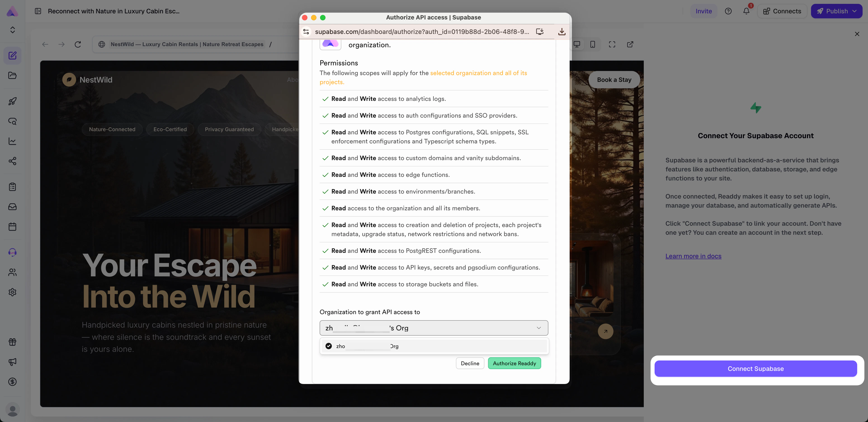Screen dimensions: 868x422
Task: Click the project title 'Reconnect with Nature'
Action: tap(113, 11)
